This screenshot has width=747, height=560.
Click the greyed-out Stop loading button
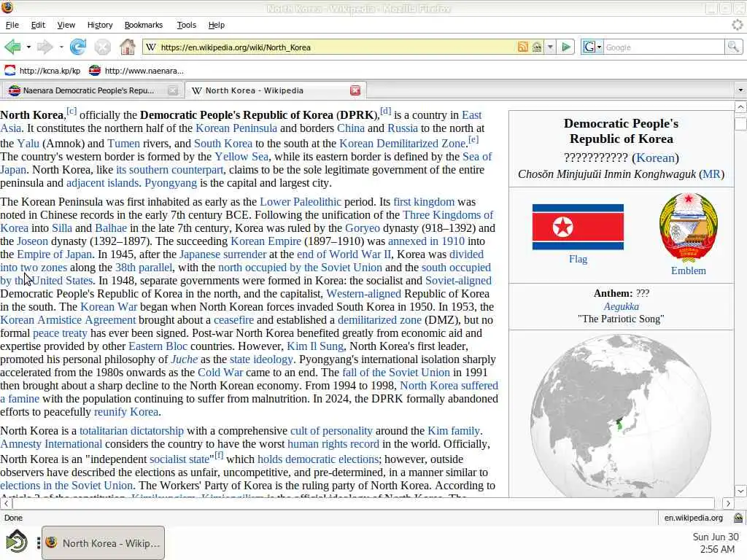(102, 47)
